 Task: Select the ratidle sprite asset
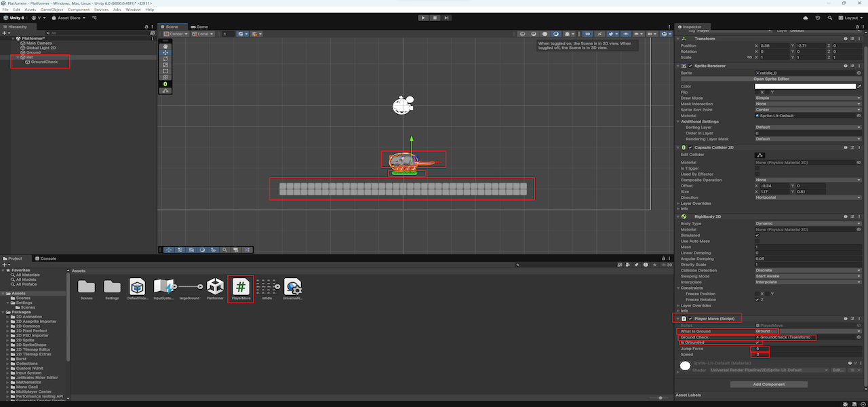(x=267, y=289)
